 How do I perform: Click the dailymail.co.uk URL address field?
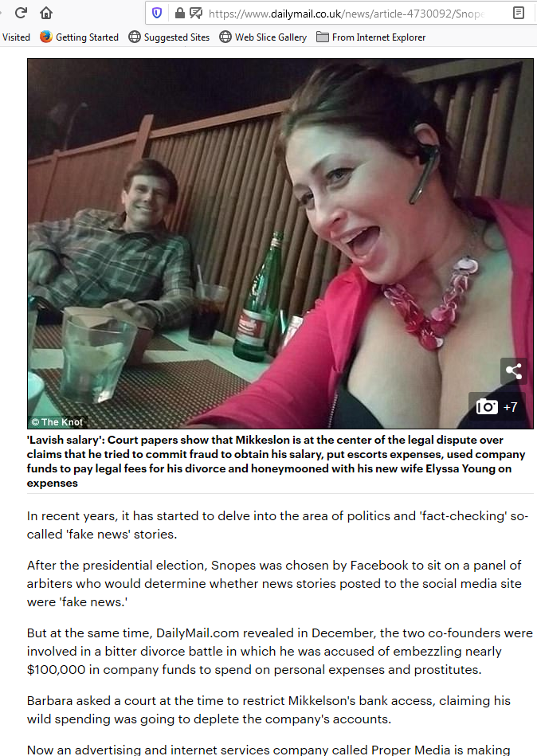[x=346, y=14]
